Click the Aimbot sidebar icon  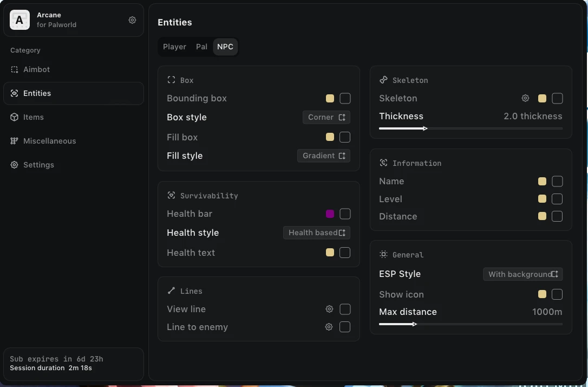click(14, 69)
